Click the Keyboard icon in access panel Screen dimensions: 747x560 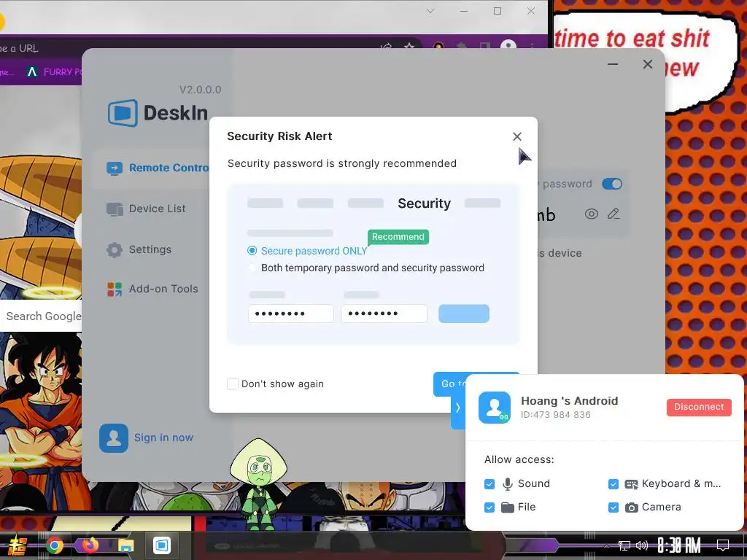[x=631, y=484]
